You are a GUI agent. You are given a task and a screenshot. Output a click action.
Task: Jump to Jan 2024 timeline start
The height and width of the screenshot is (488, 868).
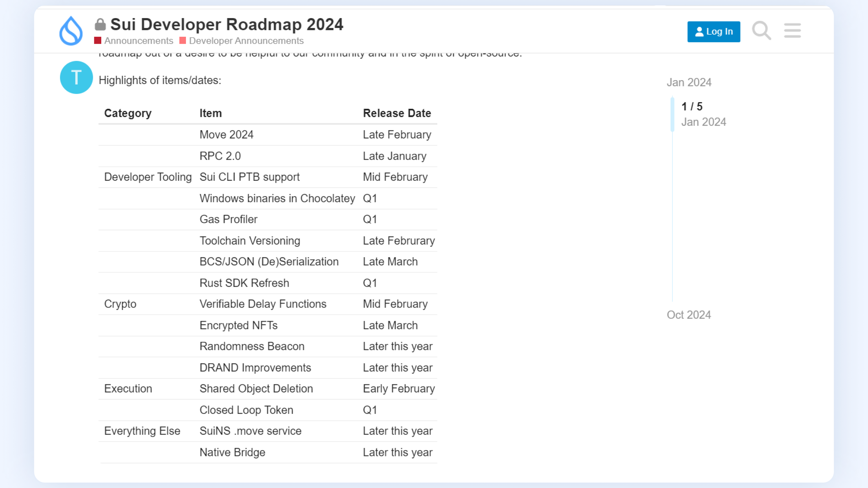pyautogui.click(x=689, y=82)
